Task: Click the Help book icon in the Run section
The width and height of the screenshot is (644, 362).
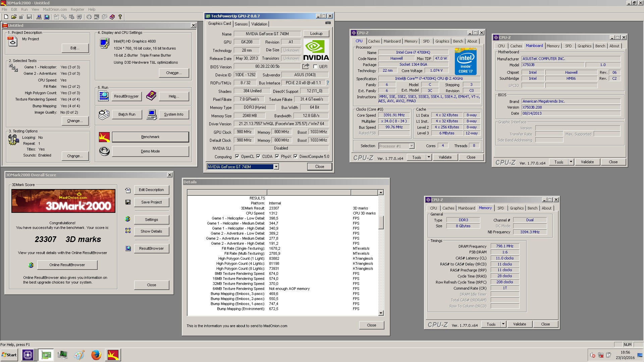Action: [151, 96]
